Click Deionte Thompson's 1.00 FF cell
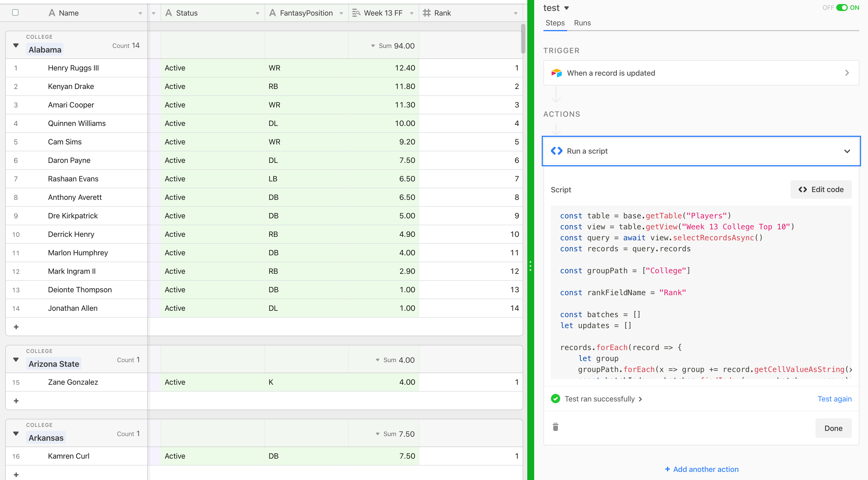Viewport: 868px width, 480px height. coord(384,290)
